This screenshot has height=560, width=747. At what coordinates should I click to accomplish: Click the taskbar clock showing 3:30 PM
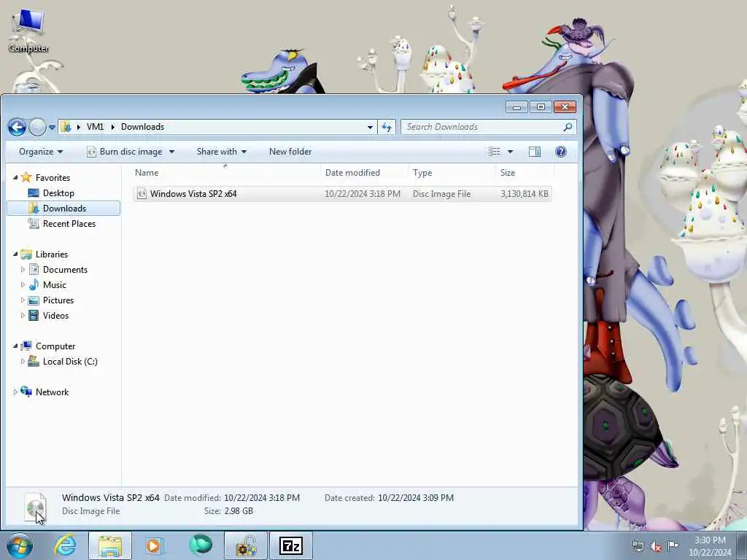[710, 545]
